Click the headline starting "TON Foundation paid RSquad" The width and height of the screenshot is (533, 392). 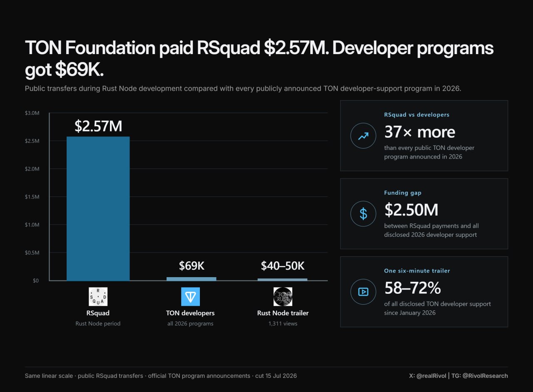coord(259,59)
